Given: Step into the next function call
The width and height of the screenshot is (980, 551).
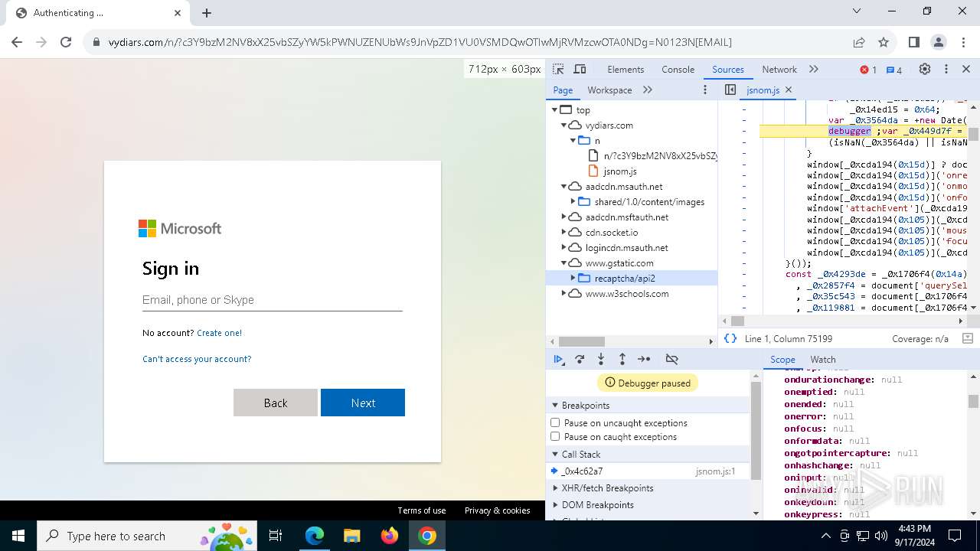Looking at the screenshot, I should (601, 359).
